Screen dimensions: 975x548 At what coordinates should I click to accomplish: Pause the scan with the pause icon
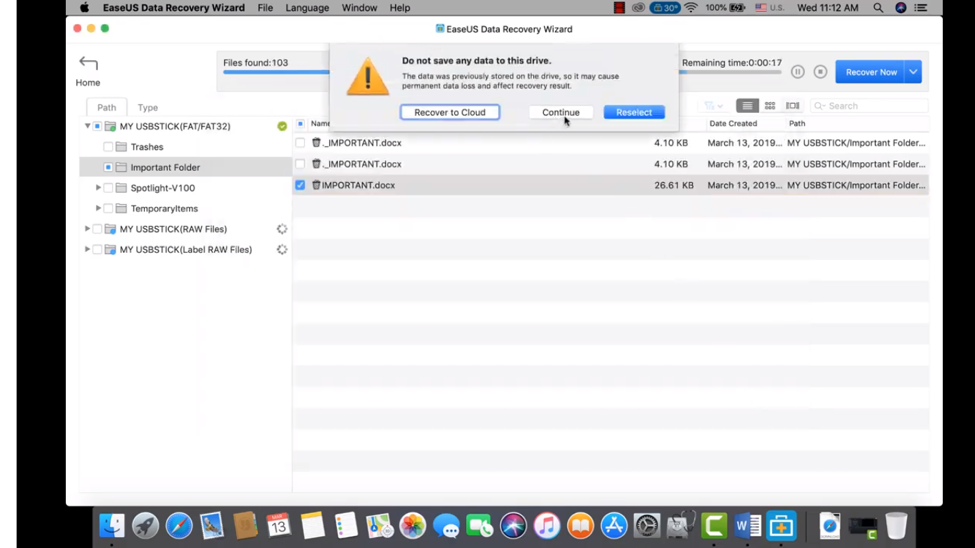[798, 72]
